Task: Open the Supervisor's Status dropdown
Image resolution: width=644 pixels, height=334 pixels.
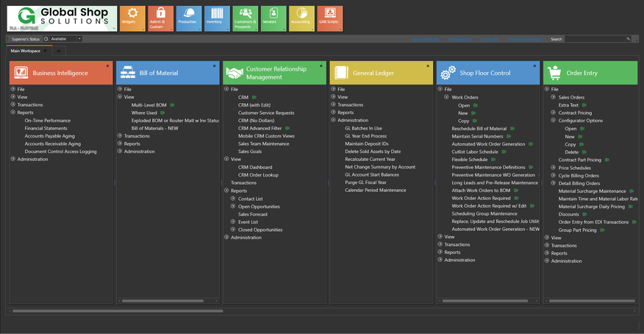Action: (x=79, y=39)
